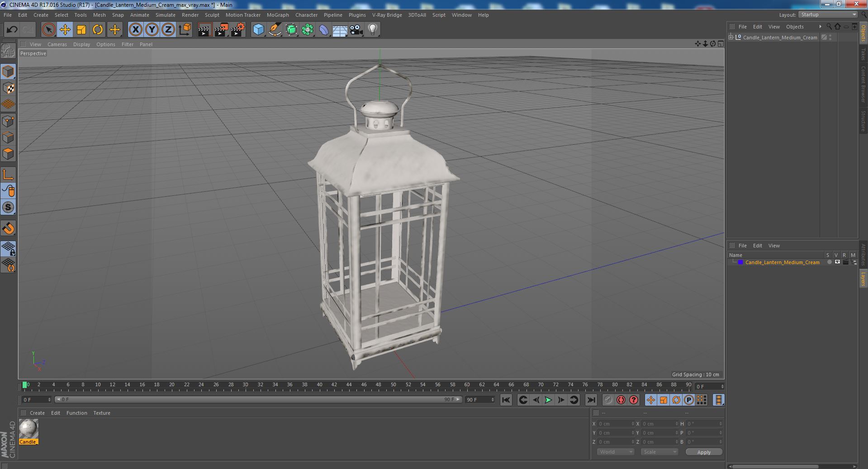The height and width of the screenshot is (469, 868).
Task: Open the World coordinate dropdown
Action: (x=615, y=452)
